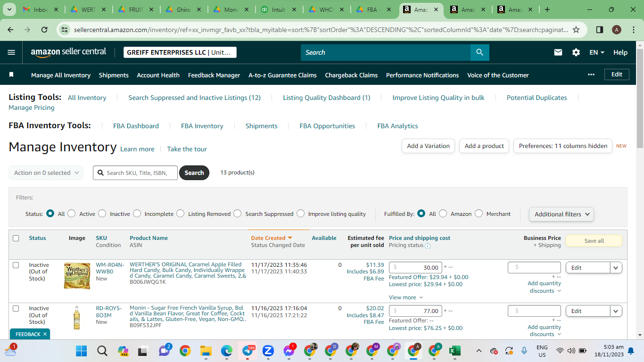Click the Pricing status info icon
Viewport: 644px width, 362px height.
coord(428,246)
